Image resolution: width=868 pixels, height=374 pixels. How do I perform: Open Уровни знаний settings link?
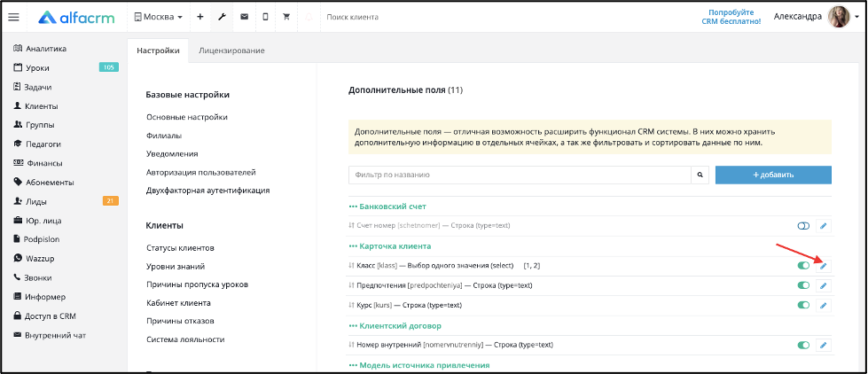(176, 266)
